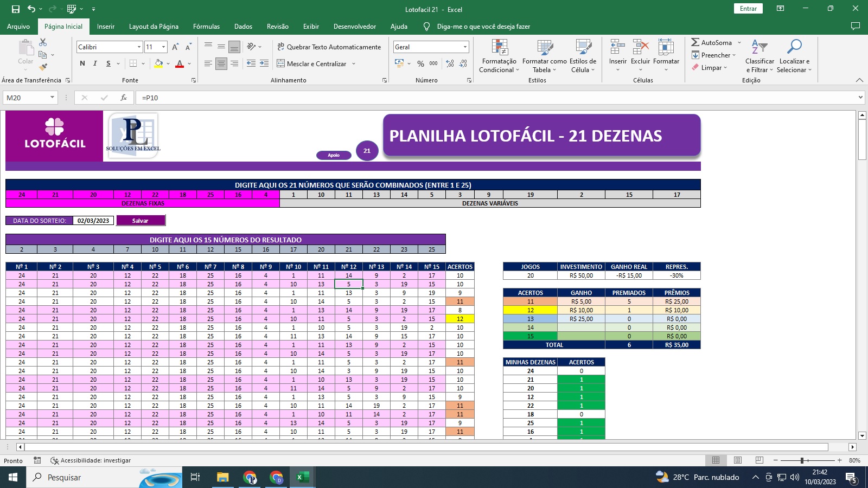Image resolution: width=868 pixels, height=488 pixels.
Task: Click the Format Painter brush icon
Action: pos(43,67)
